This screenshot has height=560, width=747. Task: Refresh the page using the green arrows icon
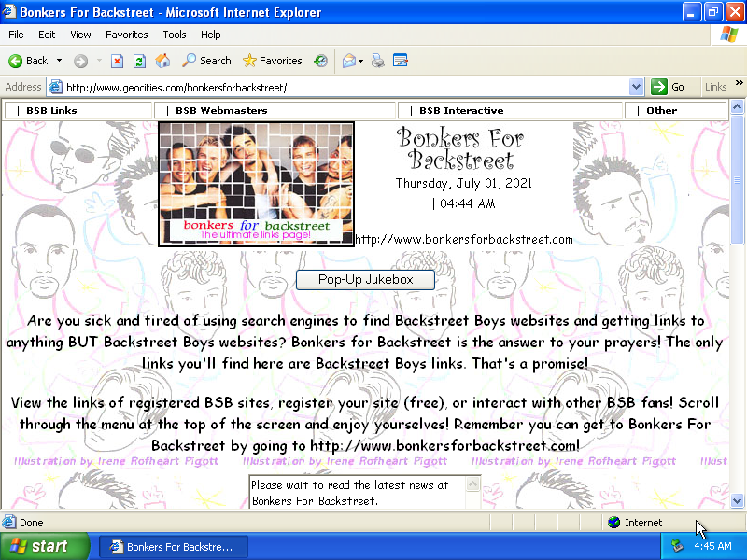tap(139, 61)
